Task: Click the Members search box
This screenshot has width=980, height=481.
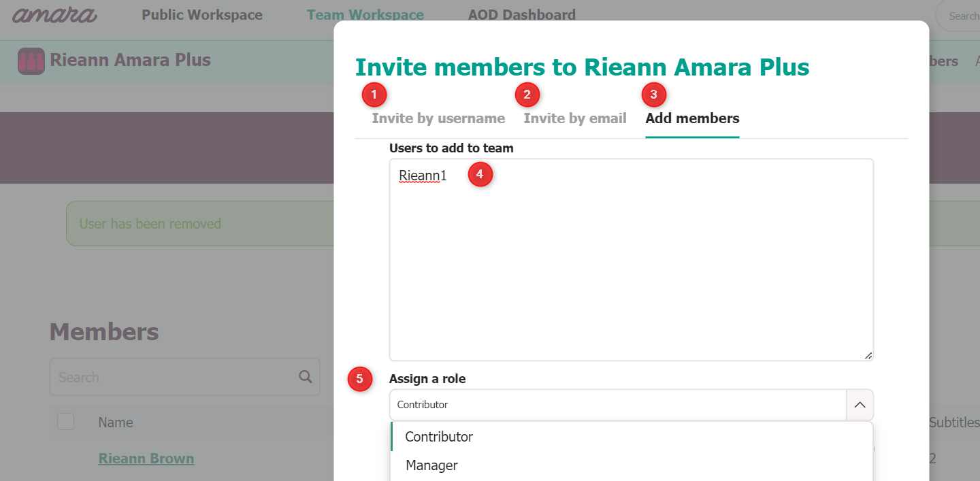Action: click(x=170, y=376)
